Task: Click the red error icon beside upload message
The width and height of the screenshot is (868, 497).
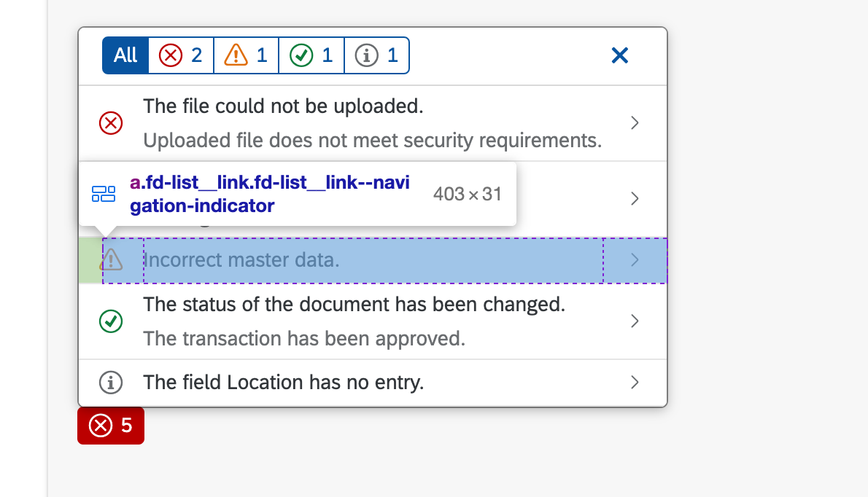Action: pyautogui.click(x=111, y=122)
